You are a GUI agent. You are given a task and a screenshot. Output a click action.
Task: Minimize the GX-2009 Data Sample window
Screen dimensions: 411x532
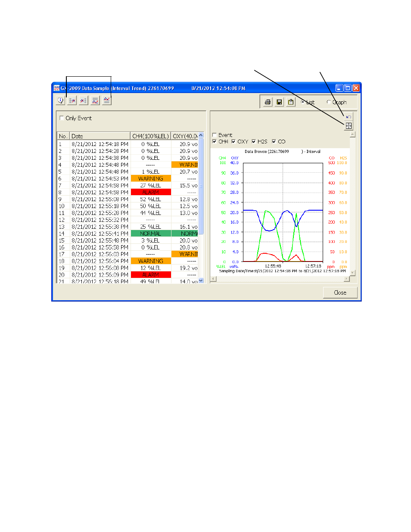pos(339,88)
